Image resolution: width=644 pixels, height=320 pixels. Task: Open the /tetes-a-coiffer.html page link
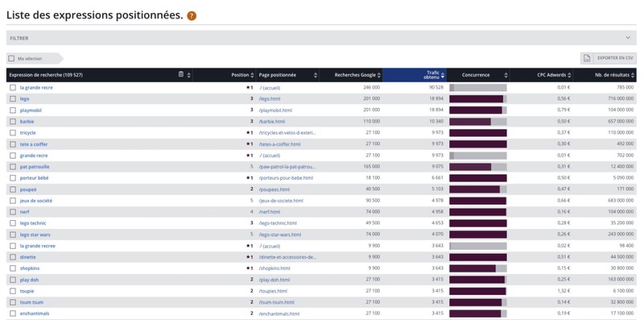279,144
